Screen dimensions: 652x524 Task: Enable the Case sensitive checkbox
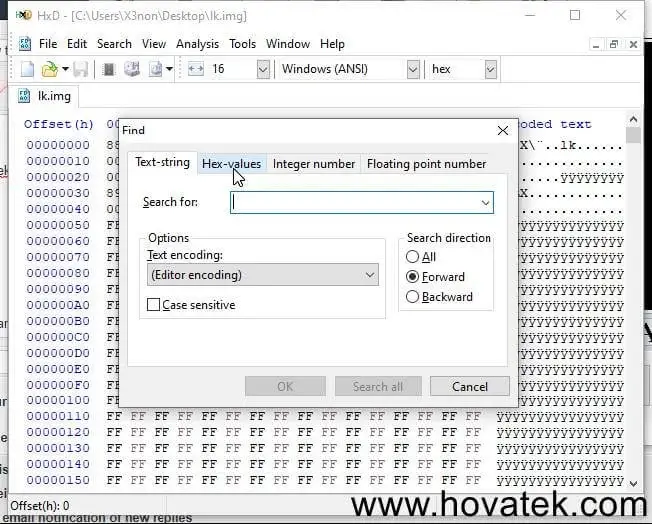pyautogui.click(x=153, y=305)
